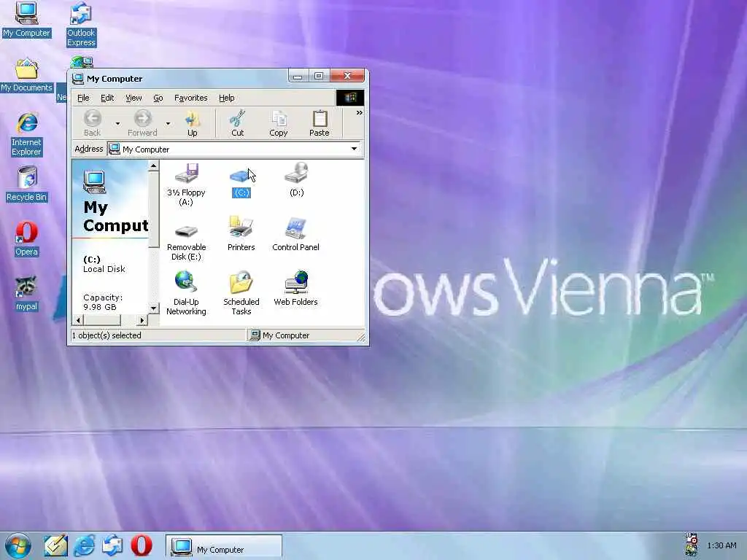Expand the Forward history dropdown arrow
The image size is (747, 560).
coord(168,123)
